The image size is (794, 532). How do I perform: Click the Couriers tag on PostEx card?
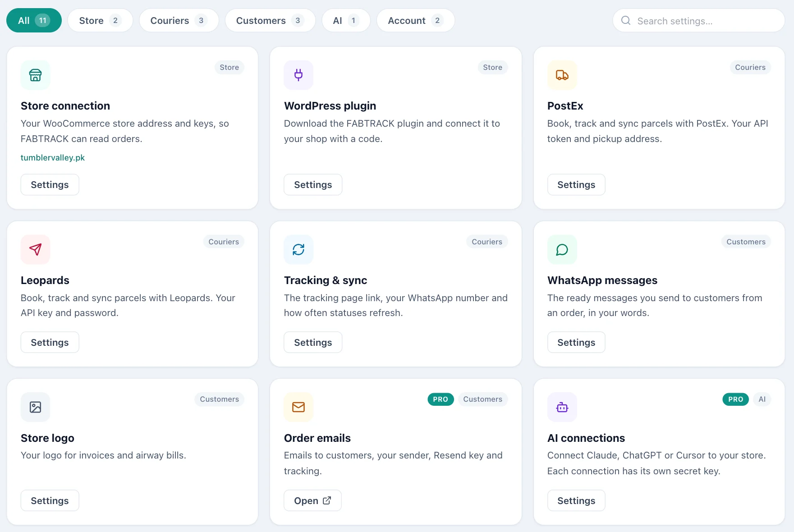coord(750,67)
